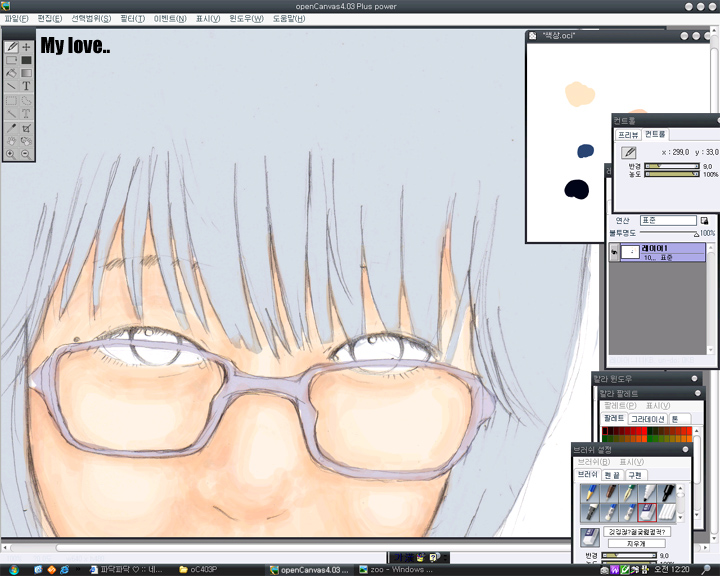Switch to the 그라데이션 tab in color palette
The image size is (720, 576).
tap(647, 419)
